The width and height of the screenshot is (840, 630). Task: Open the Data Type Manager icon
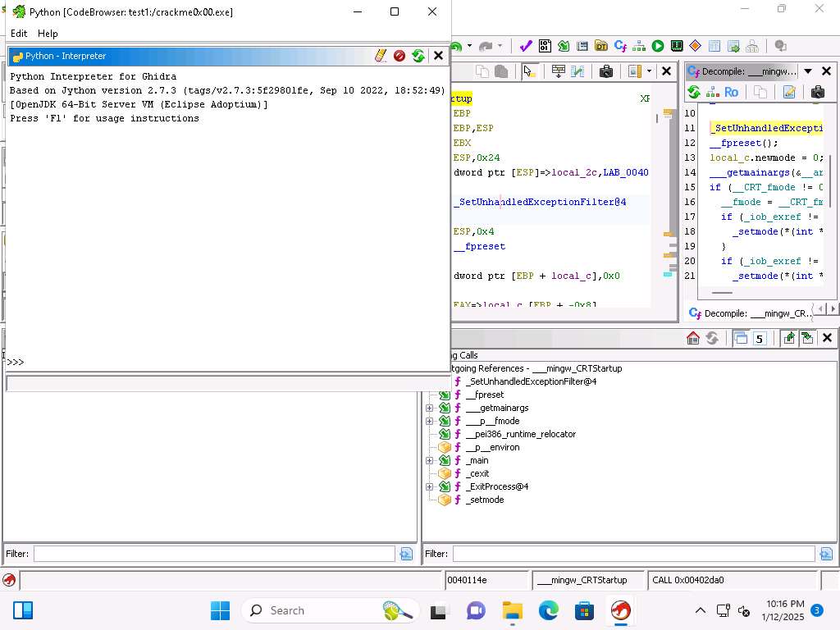click(x=601, y=46)
